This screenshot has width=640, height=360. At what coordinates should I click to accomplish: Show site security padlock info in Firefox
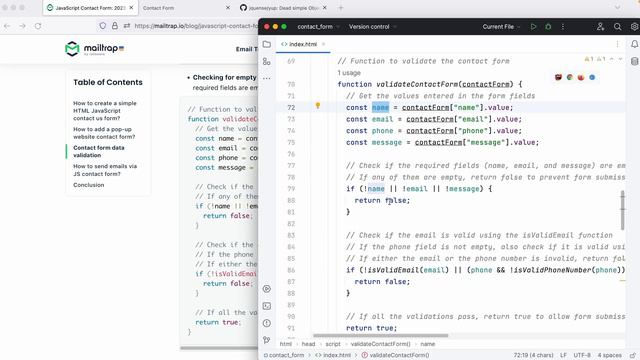115,26
